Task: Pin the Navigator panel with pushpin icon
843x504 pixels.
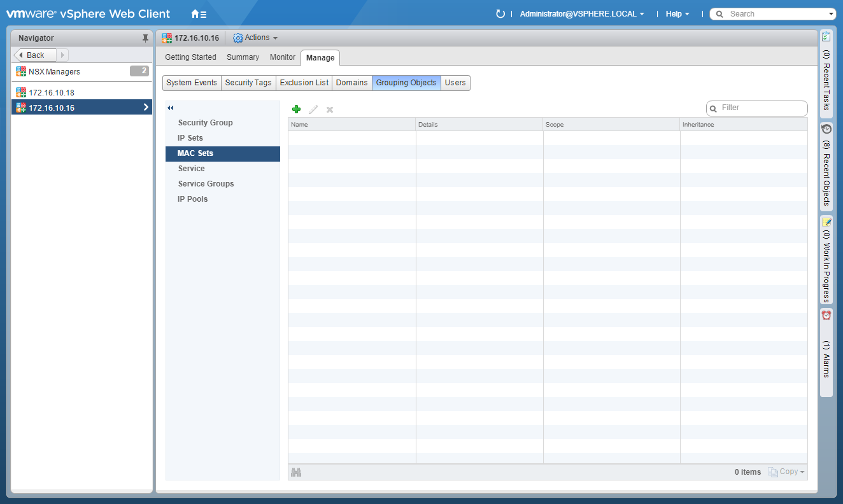Action: (x=145, y=38)
